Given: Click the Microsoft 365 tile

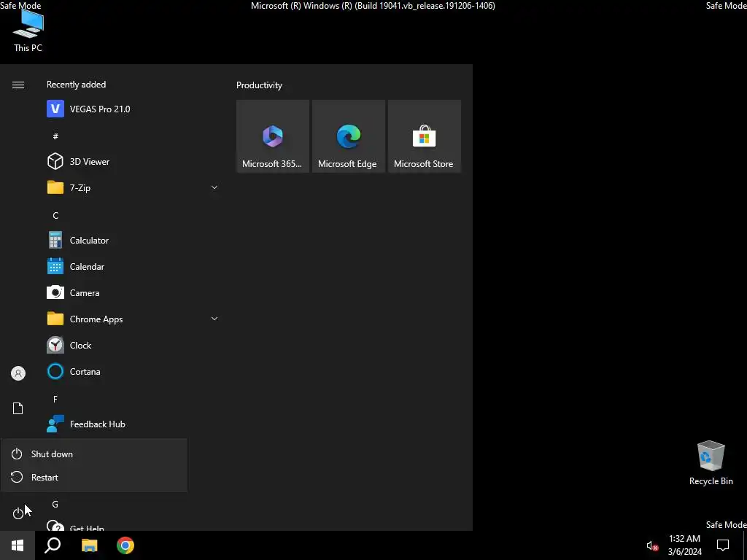Looking at the screenshot, I should [273, 136].
